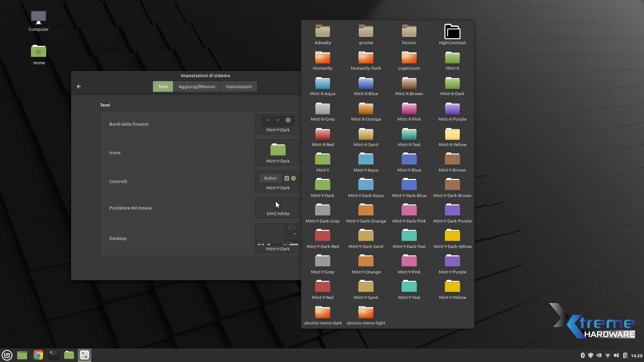Switch to the Impostazioni tab
This screenshot has height=362, width=644.
pyautogui.click(x=239, y=86)
